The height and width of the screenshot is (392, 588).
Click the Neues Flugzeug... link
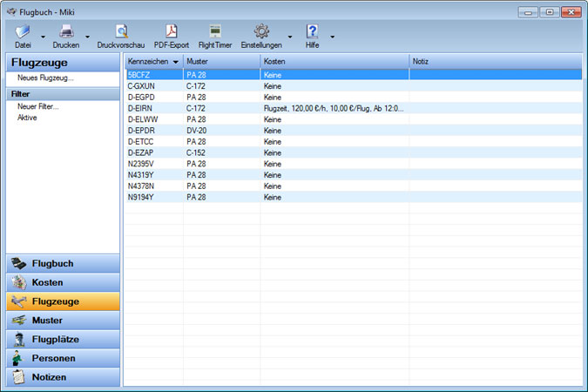pyautogui.click(x=45, y=78)
